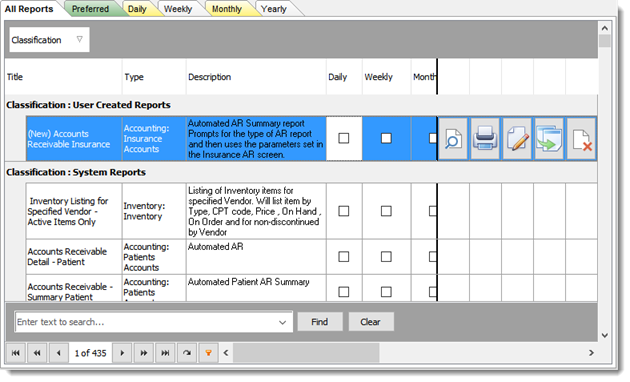Check Weekly for Inventory Listing report

[x=386, y=211]
